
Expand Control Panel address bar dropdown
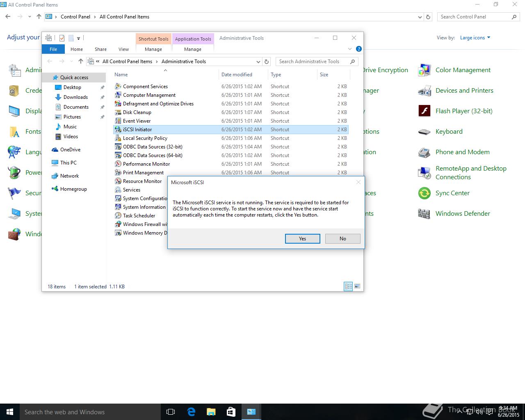click(420, 17)
